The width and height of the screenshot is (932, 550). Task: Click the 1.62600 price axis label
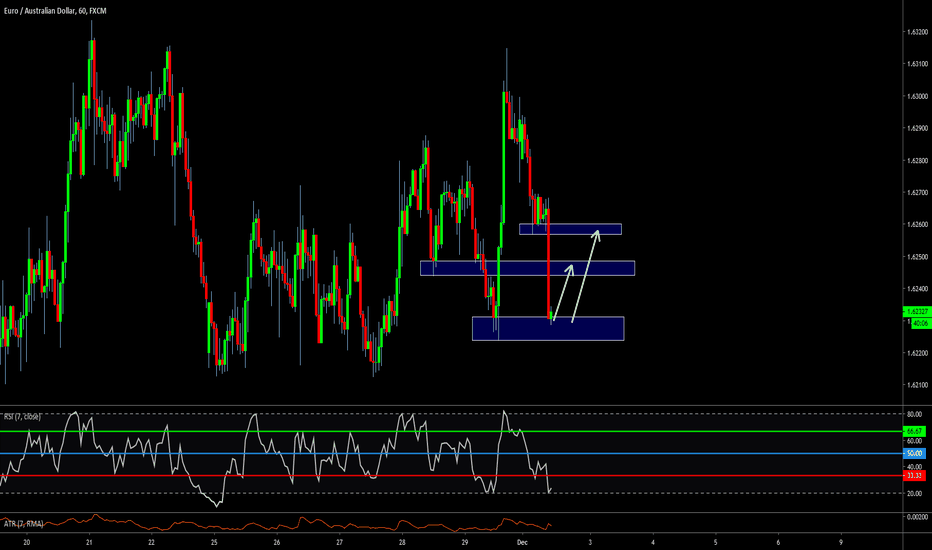(x=917, y=225)
